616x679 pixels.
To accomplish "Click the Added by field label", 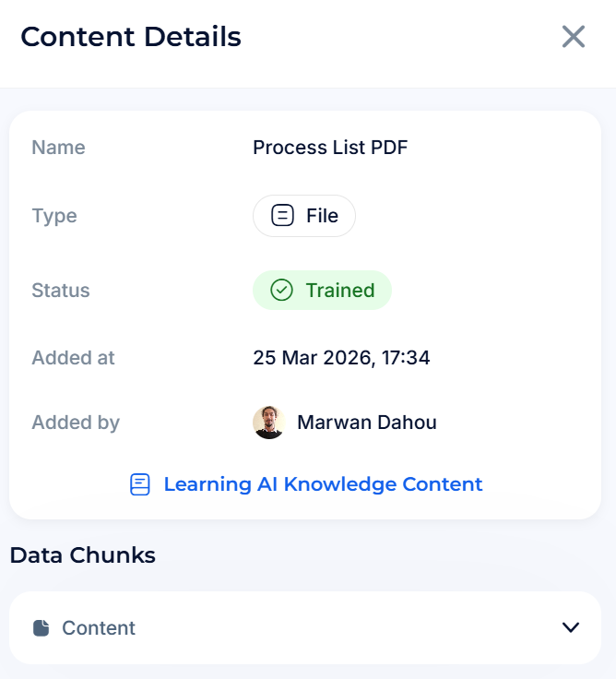I will pos(76,423).
